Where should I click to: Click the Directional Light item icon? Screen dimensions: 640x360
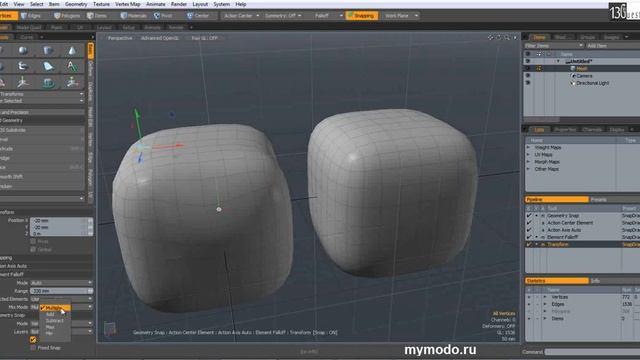(573, 83)
